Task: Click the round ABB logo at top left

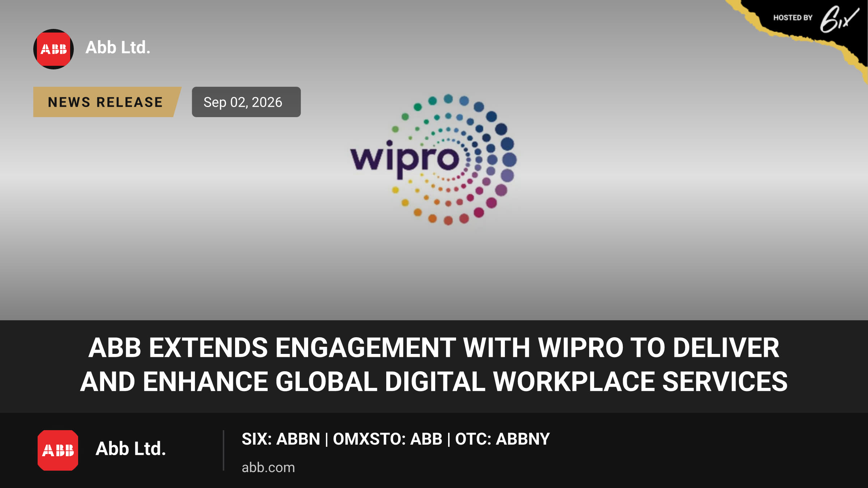Action: pyautogui.click(x=54, y=49)
